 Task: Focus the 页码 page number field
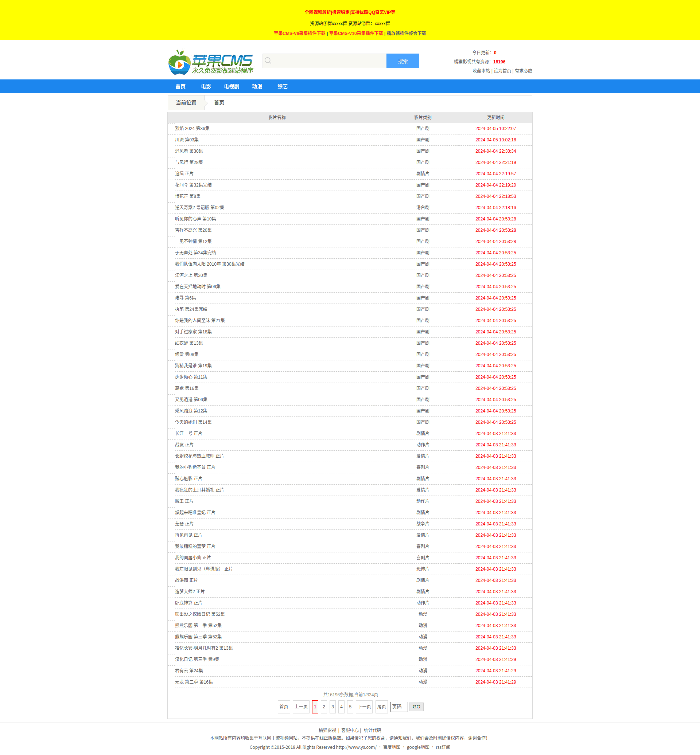[x=399, y=707]
